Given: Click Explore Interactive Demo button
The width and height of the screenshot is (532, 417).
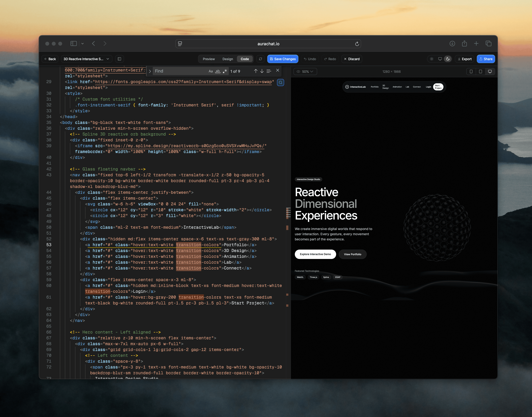Looking at the screenshot, I should (x=315, y=254).
